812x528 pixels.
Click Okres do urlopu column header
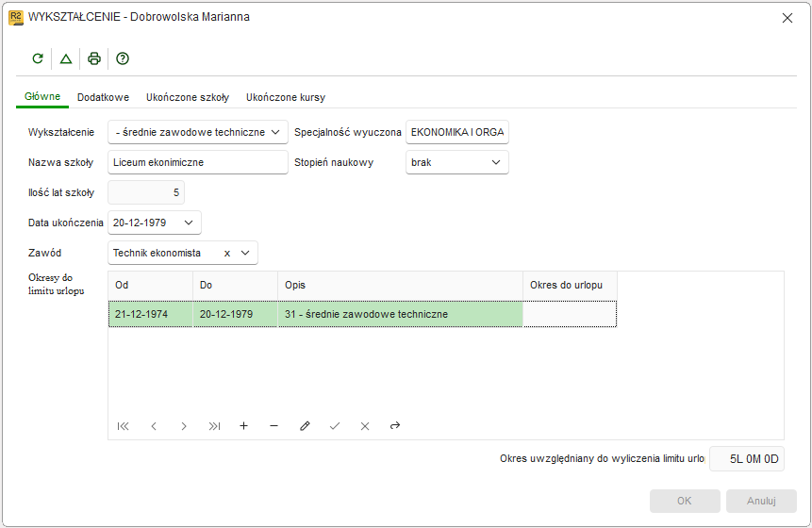tap(570, 286)
